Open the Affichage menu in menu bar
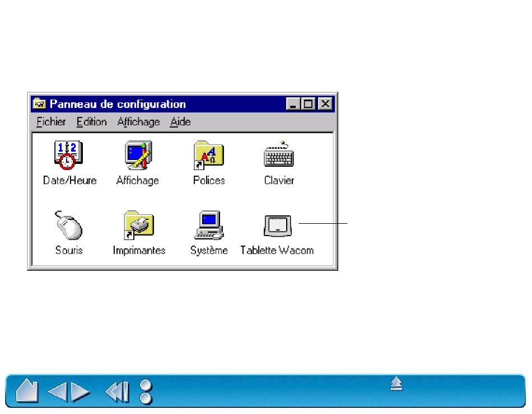The height and width of the screenshot is (414, 532). (x=138, y=122)
